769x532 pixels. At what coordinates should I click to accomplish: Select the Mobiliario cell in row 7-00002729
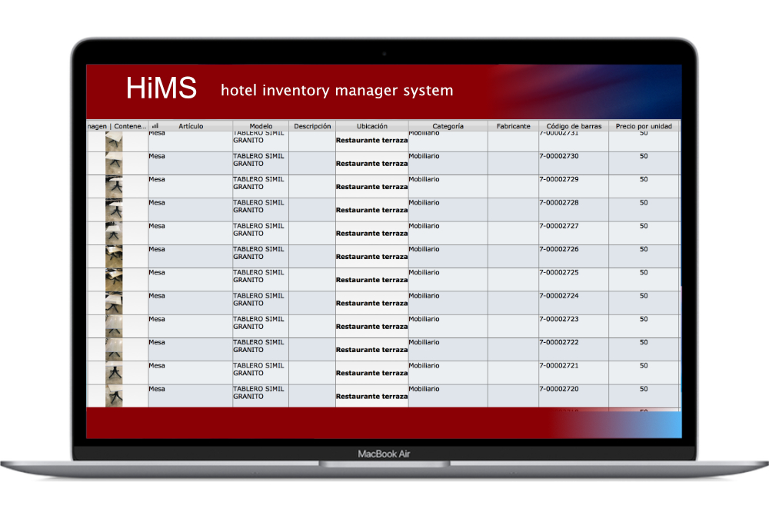point(424,179)
